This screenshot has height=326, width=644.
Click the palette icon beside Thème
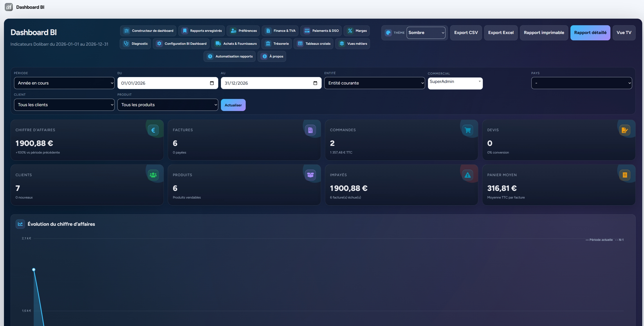[388, 33]
